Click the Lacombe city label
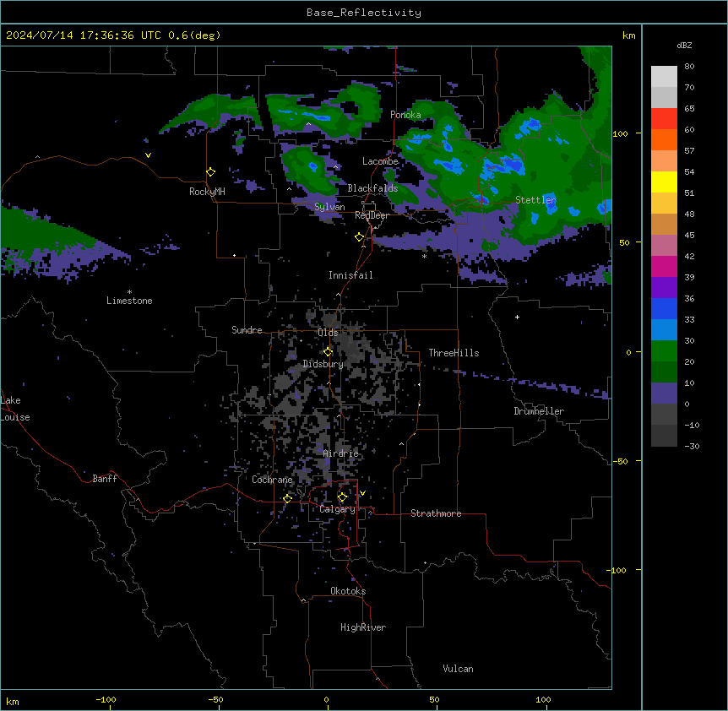The height and width of the screenshot is (711, 728). (x=380, y=161)
